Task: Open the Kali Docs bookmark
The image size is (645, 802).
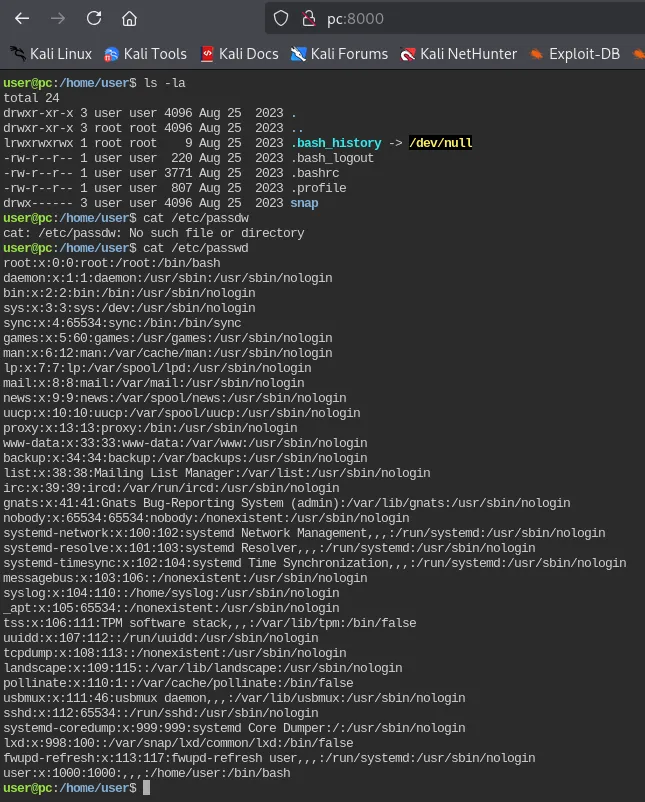Action: pyautogui.click(x=239, y=54)
